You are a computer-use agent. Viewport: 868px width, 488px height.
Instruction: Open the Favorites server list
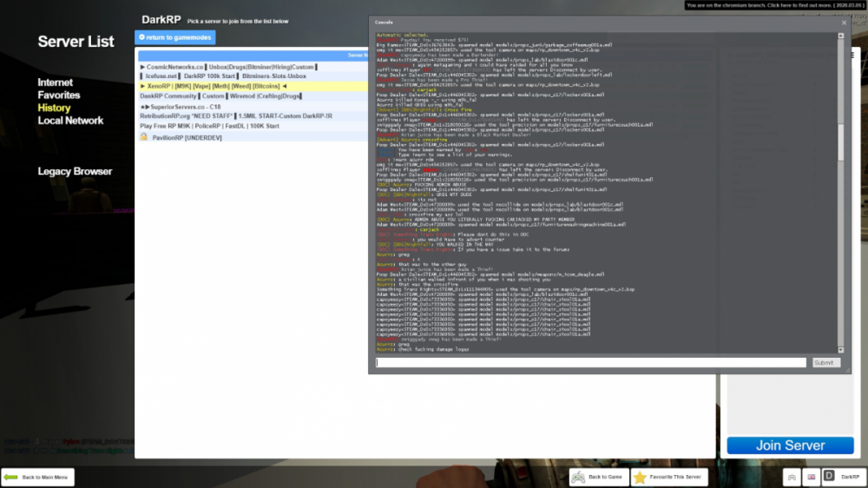tap(59, 96)
